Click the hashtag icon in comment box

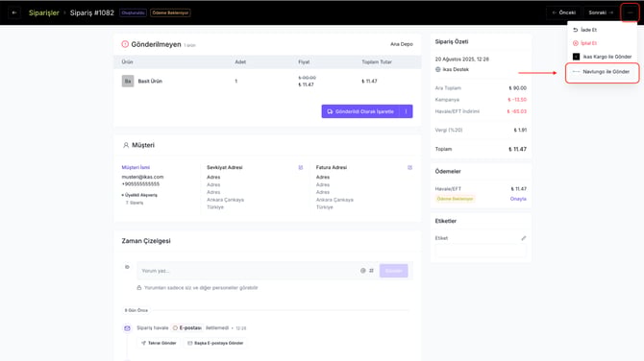pyautogui.click(x=371, y=271)
